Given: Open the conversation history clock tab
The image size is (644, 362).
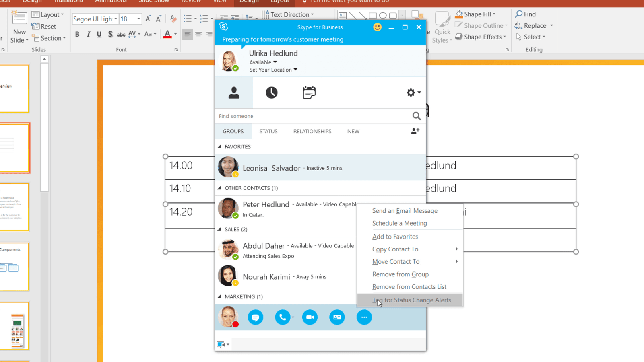Looking at the screenshot, I should point(271,93).
